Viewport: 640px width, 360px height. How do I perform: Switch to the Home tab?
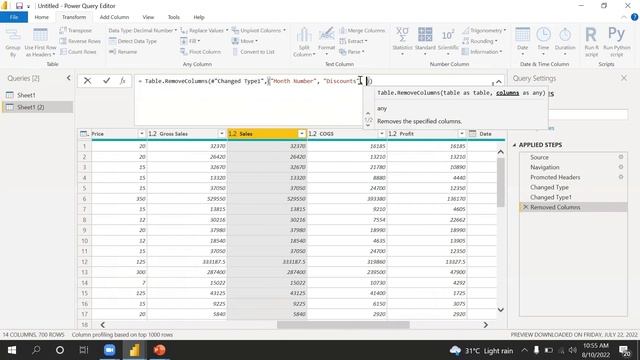pos(42,17)
